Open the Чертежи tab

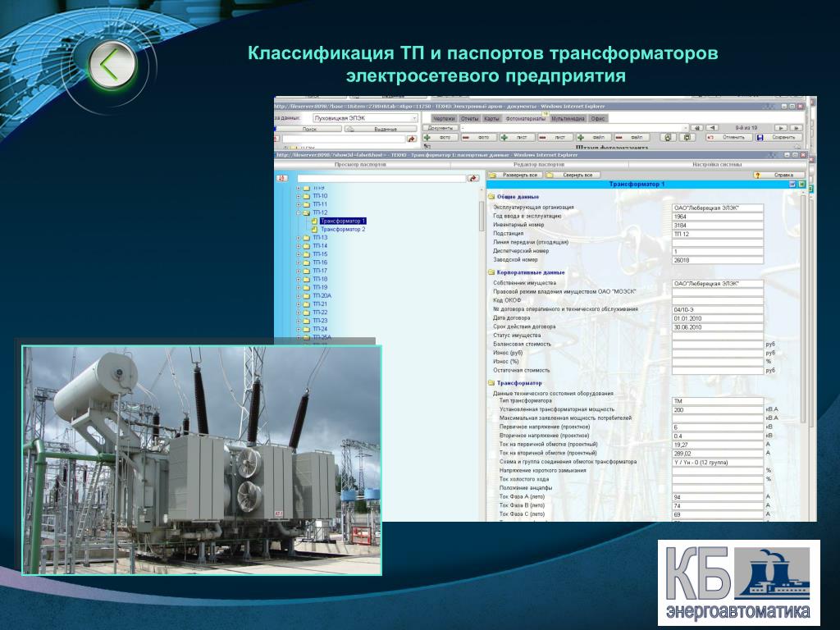(444, 118)
